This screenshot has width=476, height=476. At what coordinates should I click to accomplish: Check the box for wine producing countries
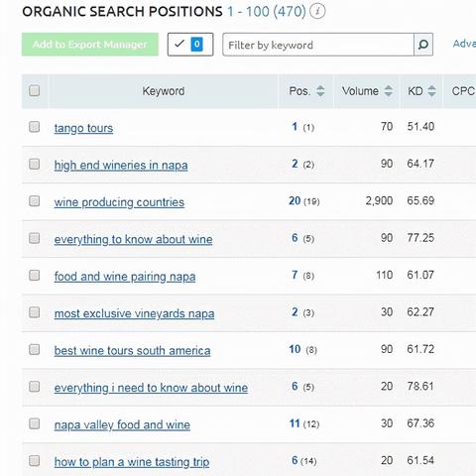34,201
